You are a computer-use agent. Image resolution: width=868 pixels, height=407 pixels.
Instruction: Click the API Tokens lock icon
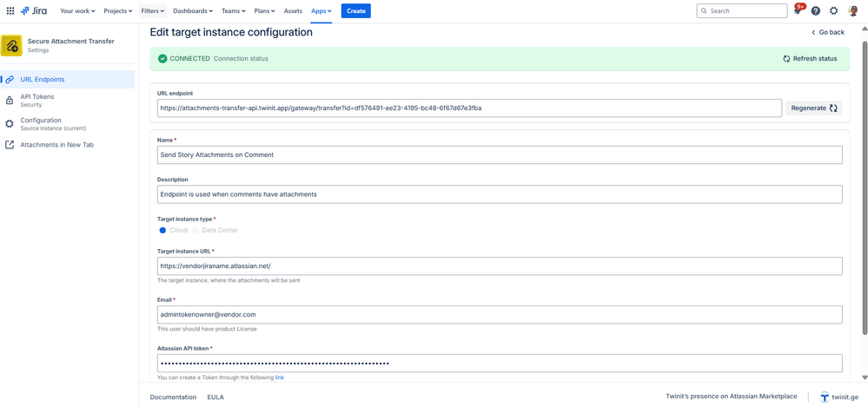tap(10, 100)
